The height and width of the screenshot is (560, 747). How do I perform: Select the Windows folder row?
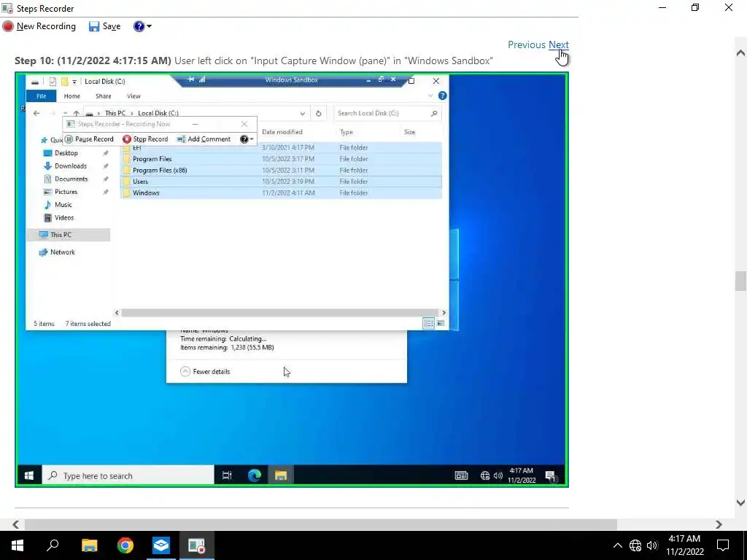(x=281, y=192)
